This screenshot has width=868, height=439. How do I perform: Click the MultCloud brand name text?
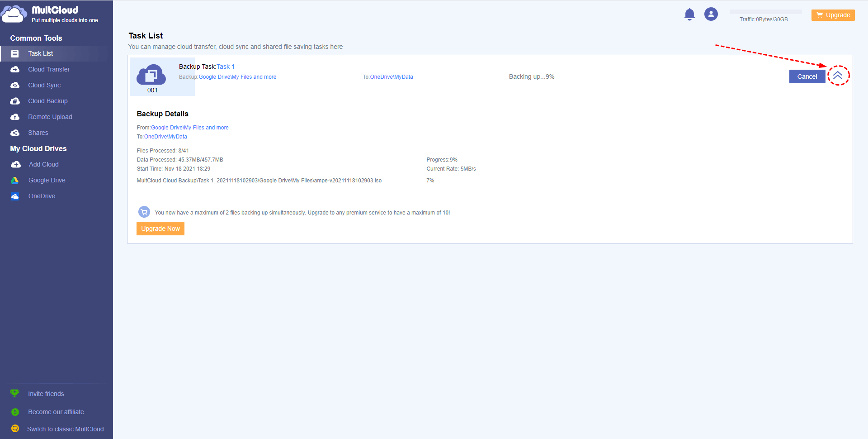tap(55, 10)
